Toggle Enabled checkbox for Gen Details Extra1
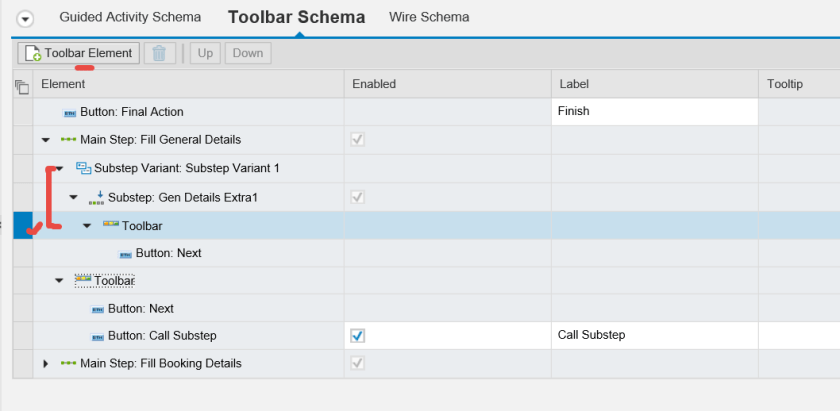The width and height of the screenshot is (840, 411). click(x=358, y=197)
